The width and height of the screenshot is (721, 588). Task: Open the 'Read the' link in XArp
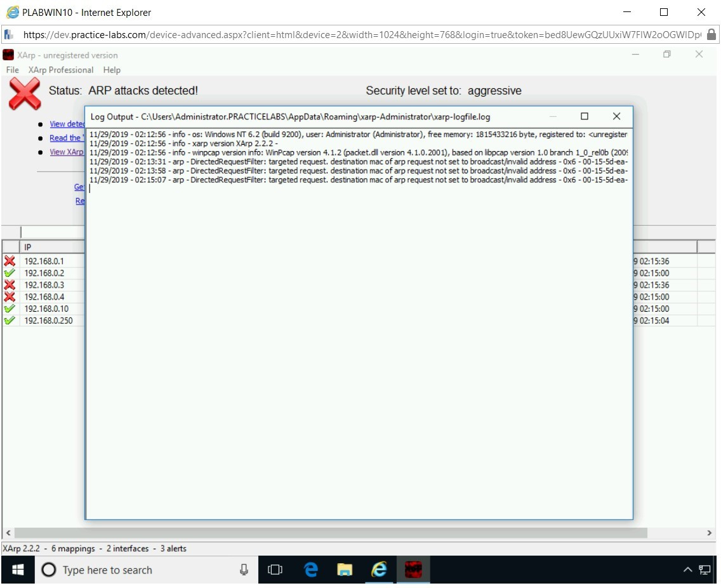click(x=67, y=138)
